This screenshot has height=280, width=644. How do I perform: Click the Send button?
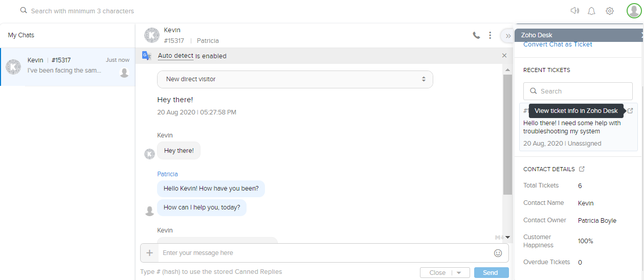coord(491,273)
